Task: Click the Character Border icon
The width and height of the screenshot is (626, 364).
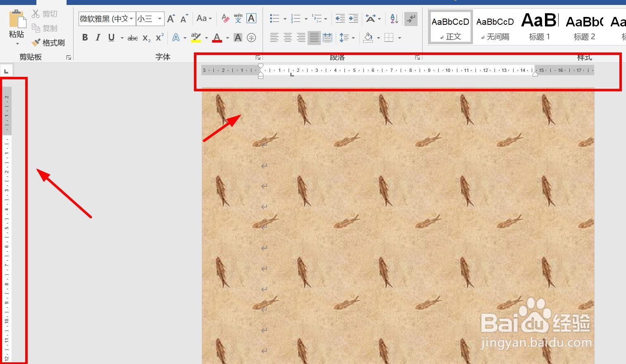Action: [x=251, y=19]
